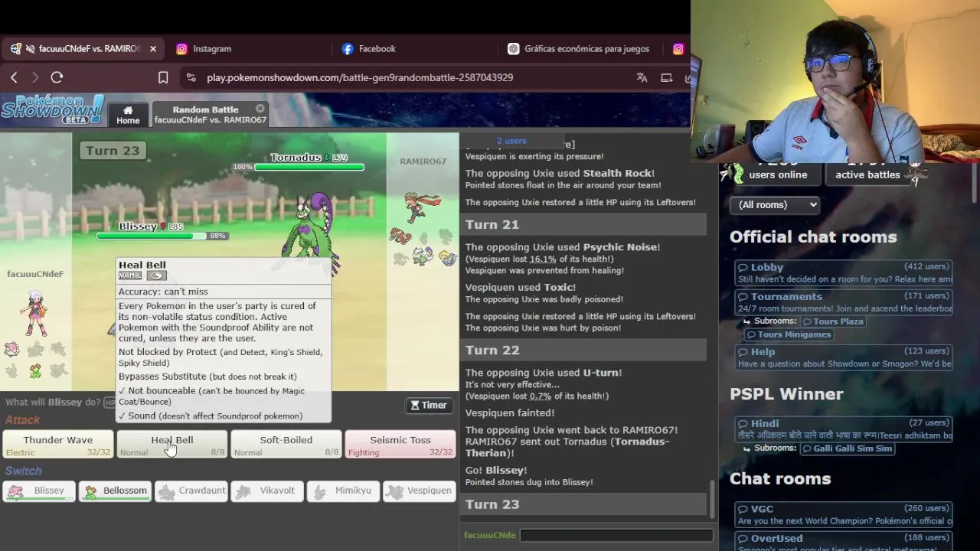Viewport: 980px width, 551px height.
Task: Bookmark this page using the bookmark icon
Action: click(163, 77)
